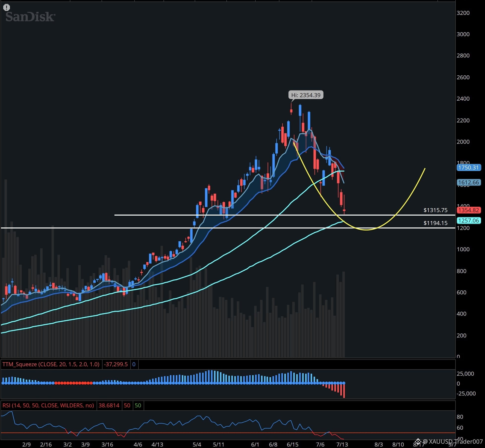Click the RSI value "38.6814"

[x=109, y=405]
